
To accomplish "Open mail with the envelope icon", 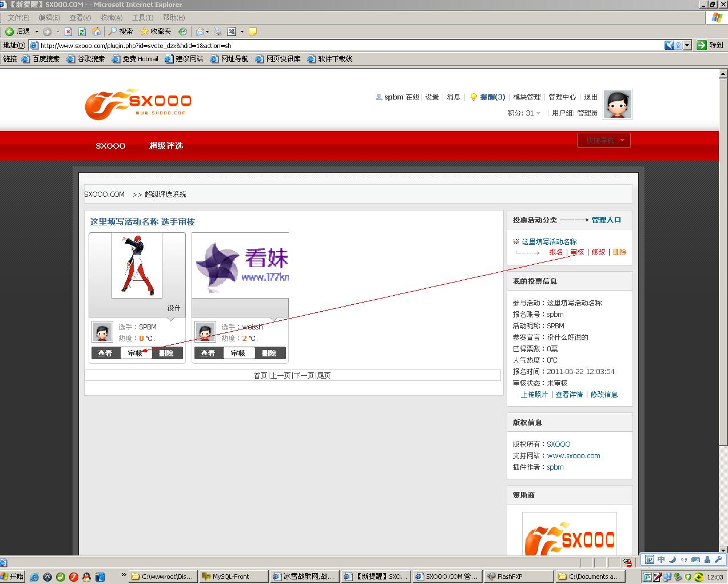I will point(200,31).
